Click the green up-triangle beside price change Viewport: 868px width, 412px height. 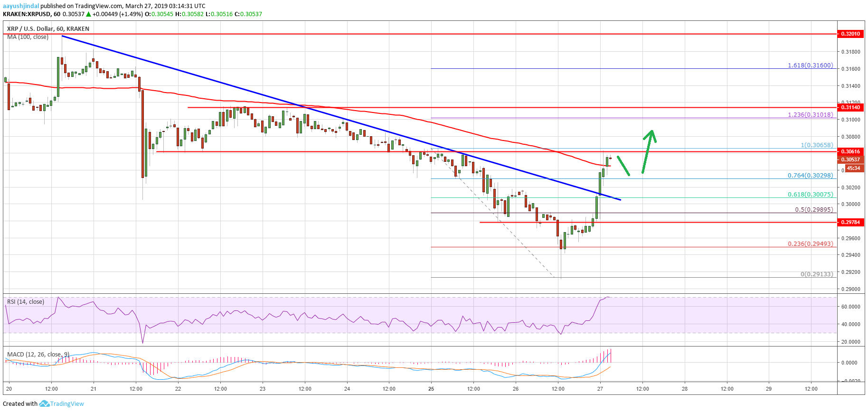coord(88,14)
